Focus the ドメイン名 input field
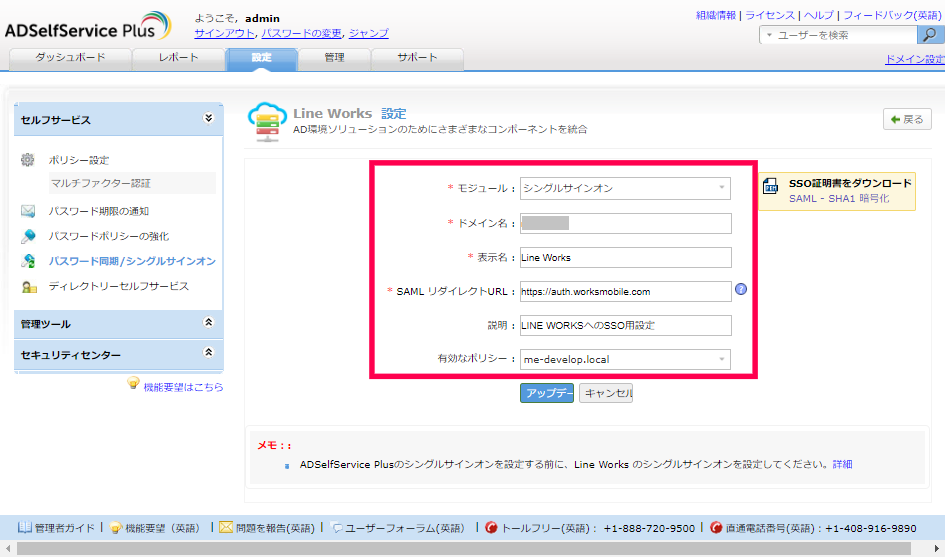This screenshot has width=945, height=557. (626, 223)
